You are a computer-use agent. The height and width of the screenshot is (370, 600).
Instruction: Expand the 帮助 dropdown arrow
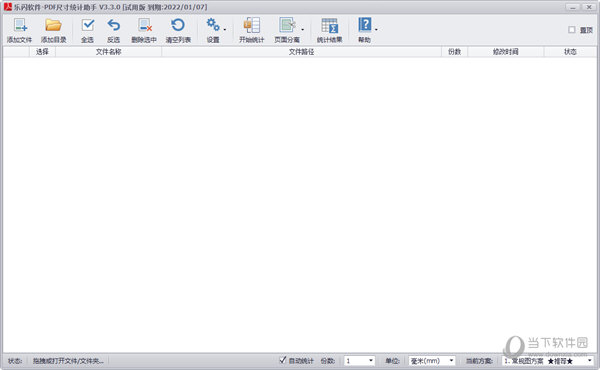tap(376, 29)
